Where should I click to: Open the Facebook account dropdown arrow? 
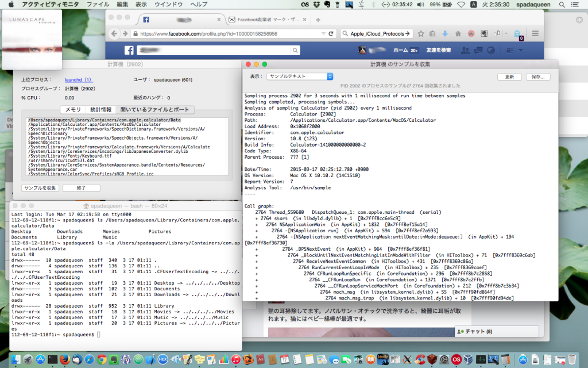(520, 50)
